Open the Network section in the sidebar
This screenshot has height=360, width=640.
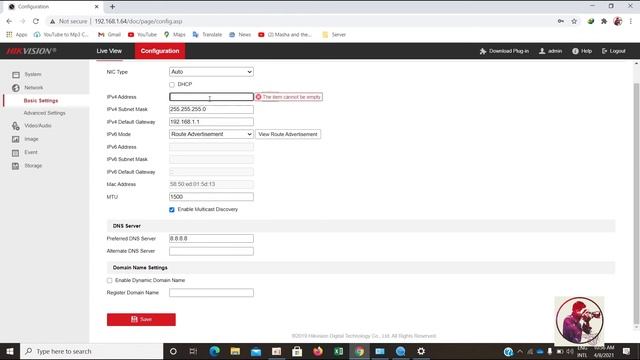click(33, 87)
